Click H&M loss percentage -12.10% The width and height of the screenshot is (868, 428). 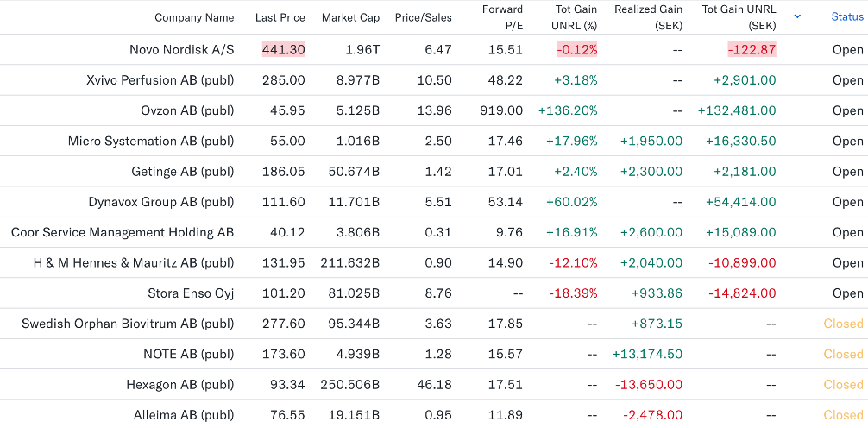click(x=573, y=262)
